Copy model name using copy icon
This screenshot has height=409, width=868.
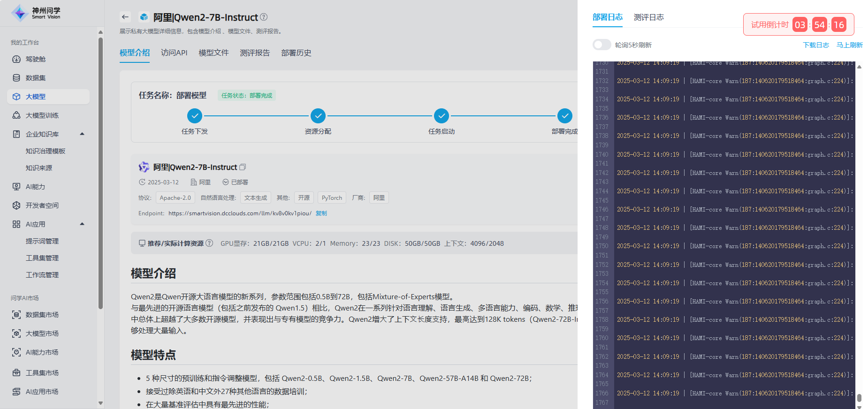click(x=243, y=167)
